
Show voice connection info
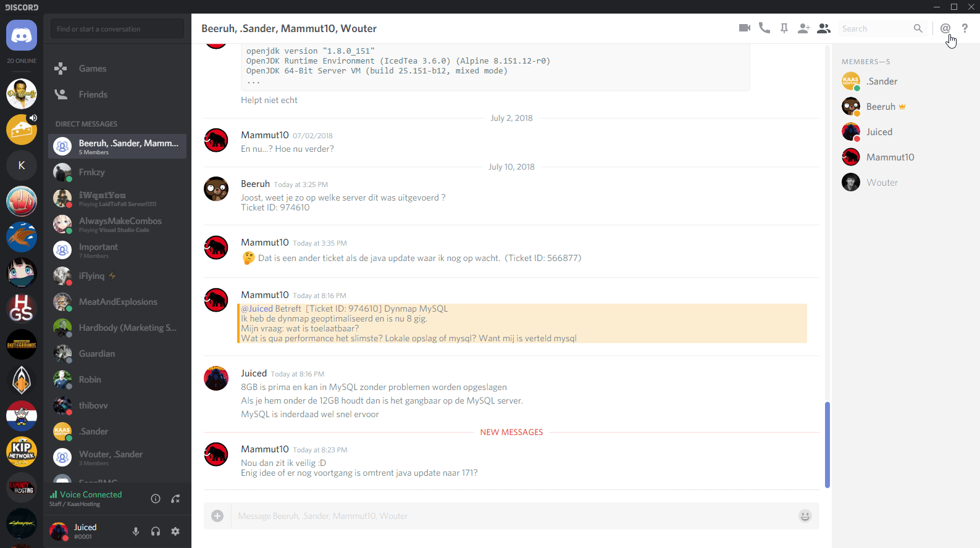pyautogui.click(x=156, y=499)
